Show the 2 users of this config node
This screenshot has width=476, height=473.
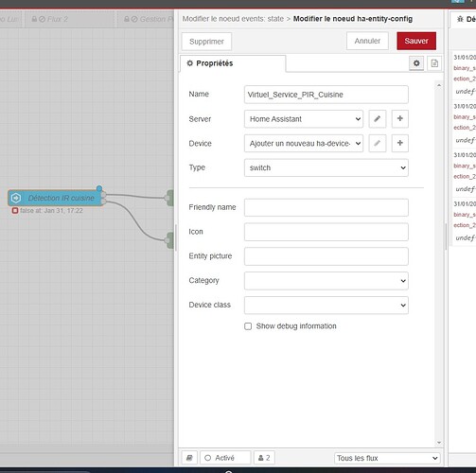tap(264, 458)
